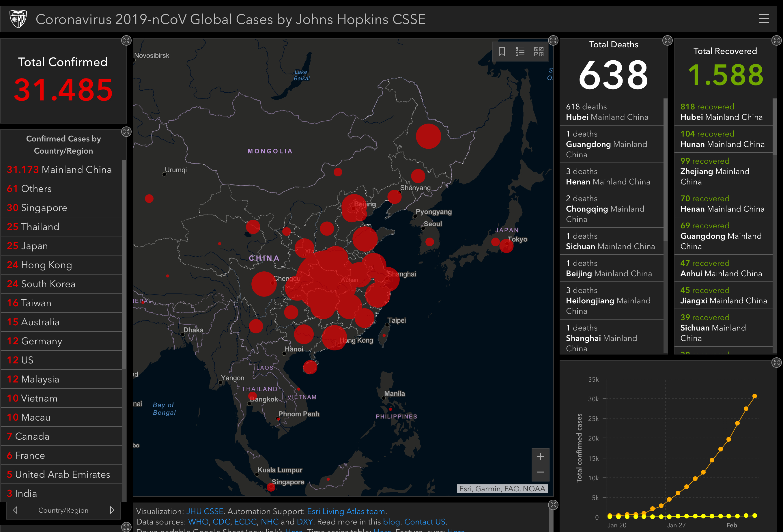The image size is (783, 532).
Task: Zoom out on the map with minus button
Action: [x=540, y=472]
